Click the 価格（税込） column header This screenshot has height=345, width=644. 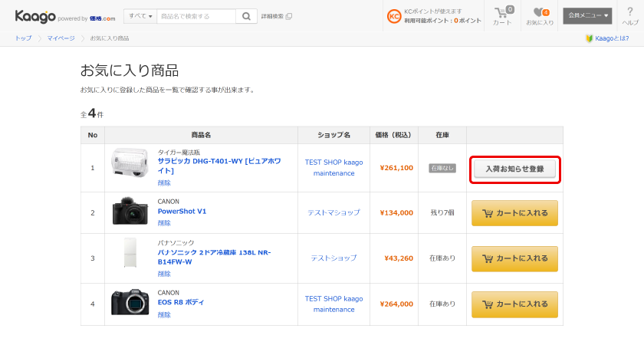point(393,135)
